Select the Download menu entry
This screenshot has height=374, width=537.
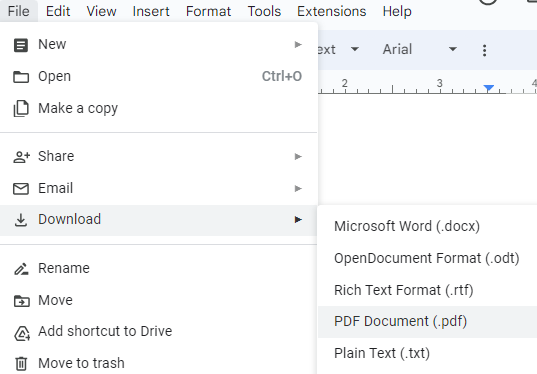pos(159,220)
